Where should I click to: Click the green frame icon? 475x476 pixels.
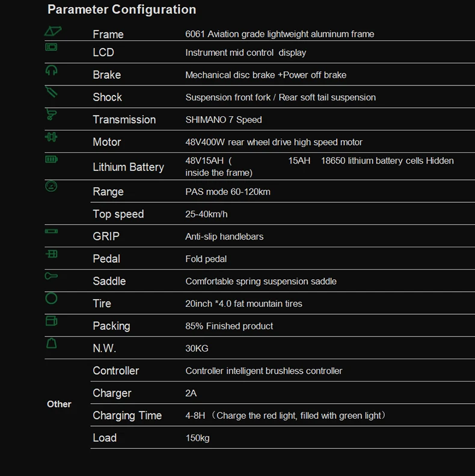[x=53, y=31]
